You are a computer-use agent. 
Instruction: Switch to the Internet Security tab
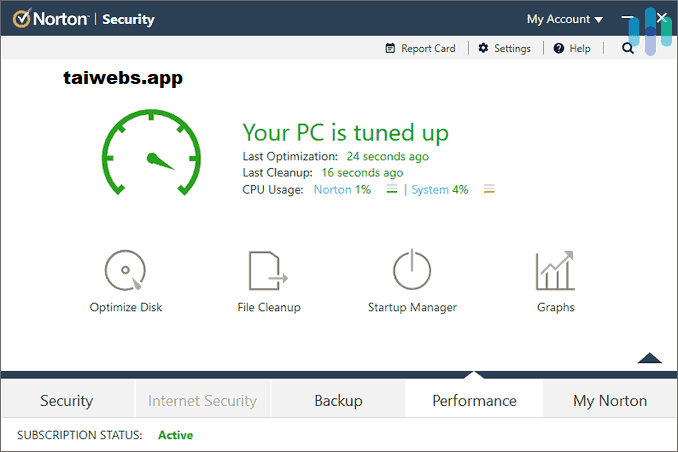(202, 401)
